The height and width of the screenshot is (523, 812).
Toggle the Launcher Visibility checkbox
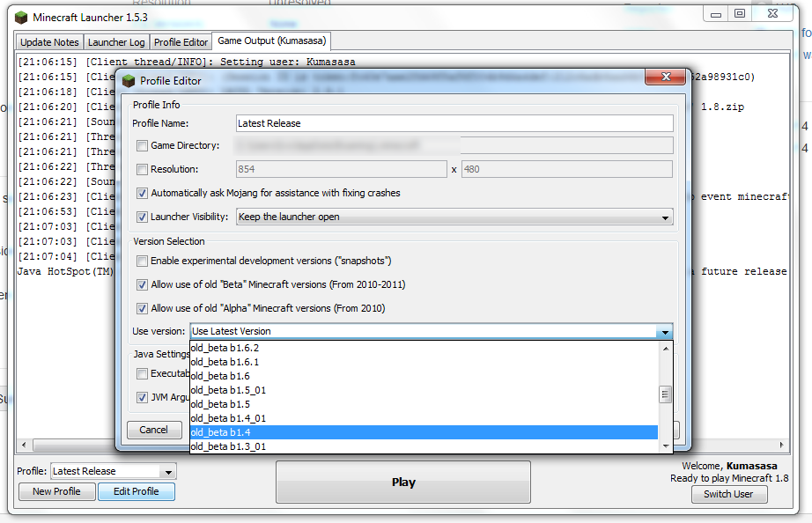point(142,217)
